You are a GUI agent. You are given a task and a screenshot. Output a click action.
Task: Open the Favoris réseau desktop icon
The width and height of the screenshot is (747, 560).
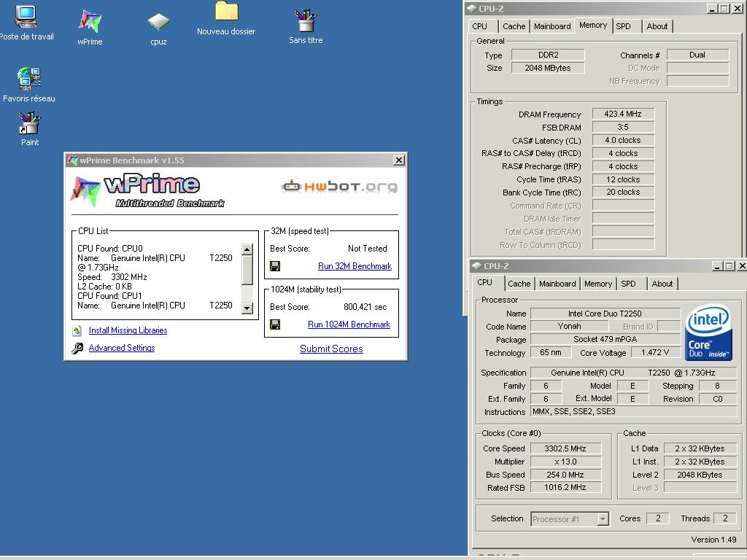pos(29,79)
